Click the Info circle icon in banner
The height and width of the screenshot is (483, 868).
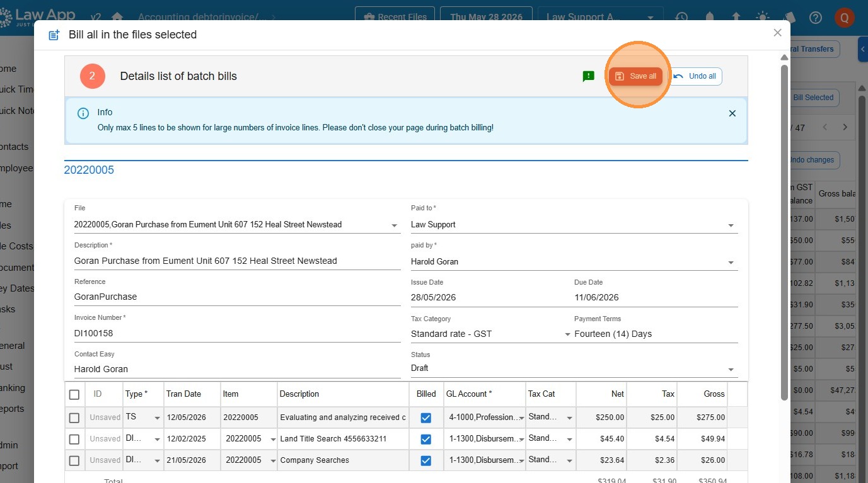click(x=83, y=113)
